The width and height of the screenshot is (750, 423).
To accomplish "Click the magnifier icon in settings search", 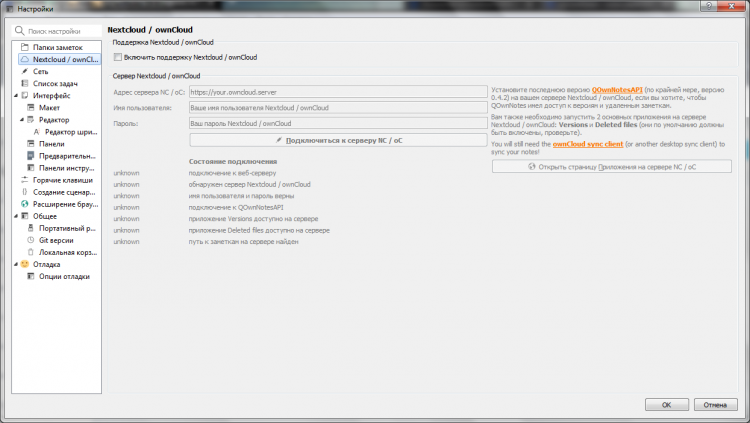I will pyautogui.click(x=19, y=31).
